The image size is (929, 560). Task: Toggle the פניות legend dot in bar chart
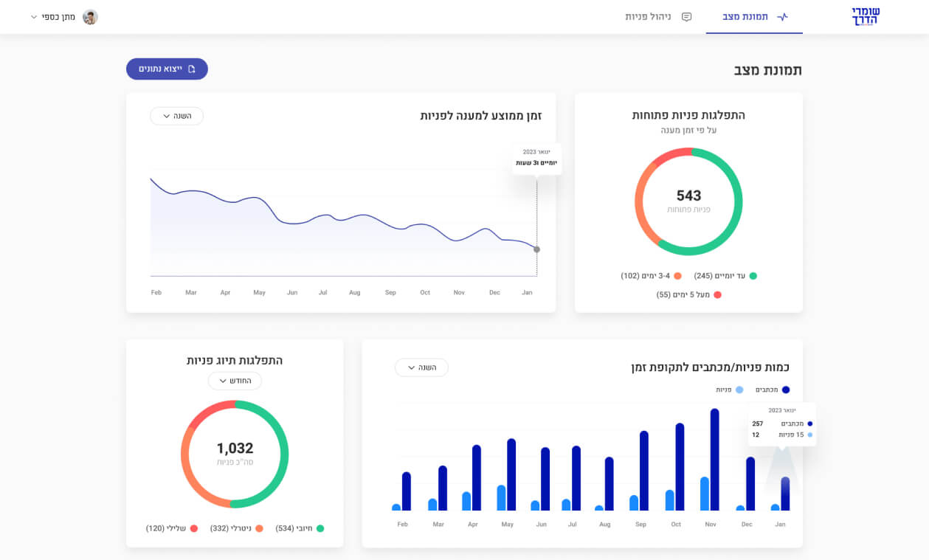739,390
